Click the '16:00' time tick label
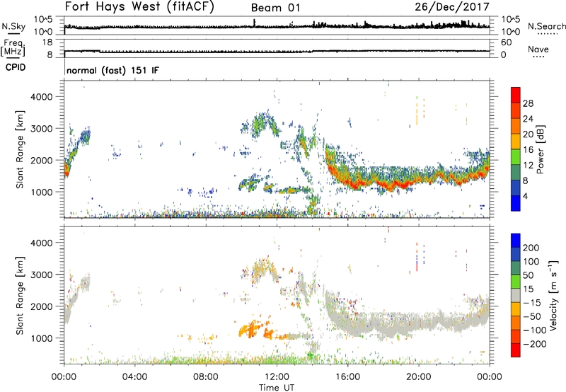The image size is (566, 392). 347,377
